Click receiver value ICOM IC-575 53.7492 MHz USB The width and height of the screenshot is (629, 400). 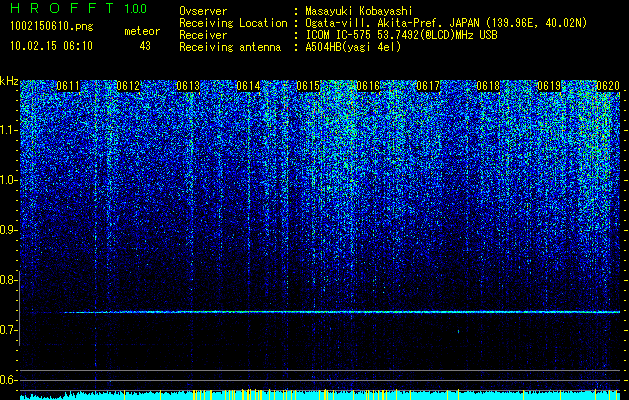point(401,35)
